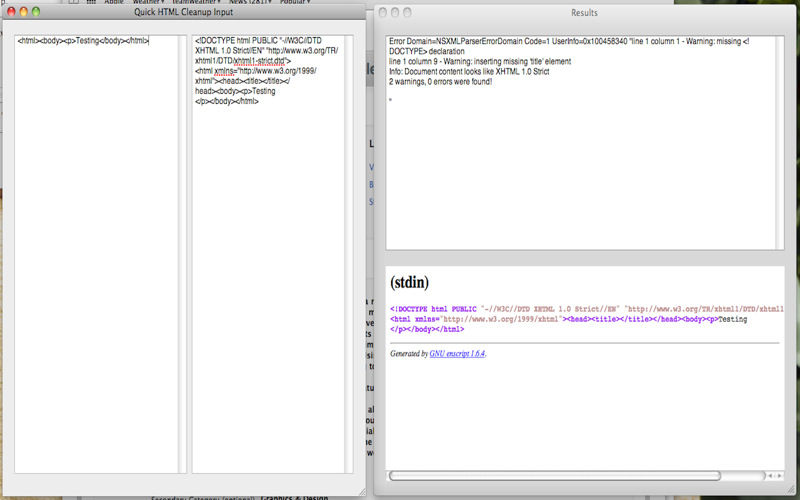
Task: Click the vertical scrollbar of the input pane
Action: [x=182, y=254]
